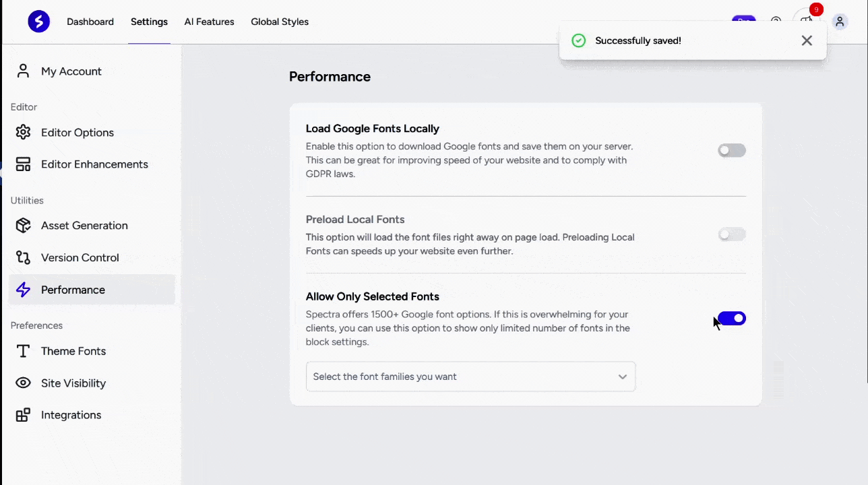Screen dimensions: 868x485
Task: Click the Editor Options gear icon
Action: 24,132
